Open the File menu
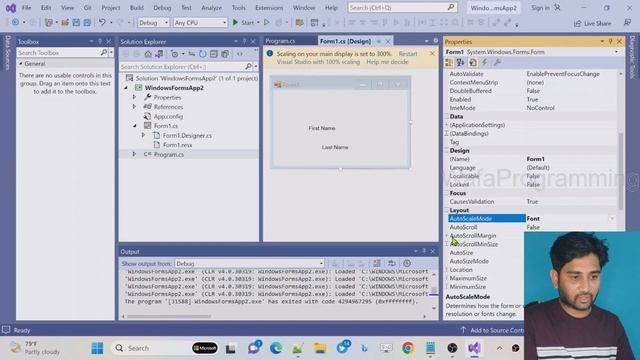 coord(26,8)
